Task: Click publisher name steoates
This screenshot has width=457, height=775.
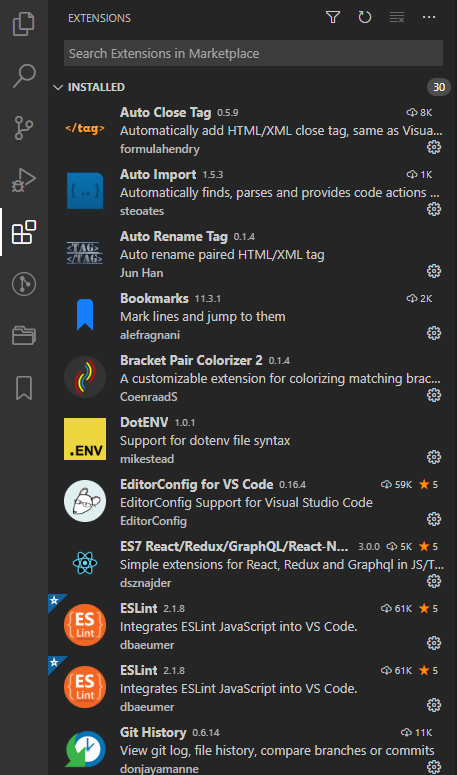Action: [142, 211]
